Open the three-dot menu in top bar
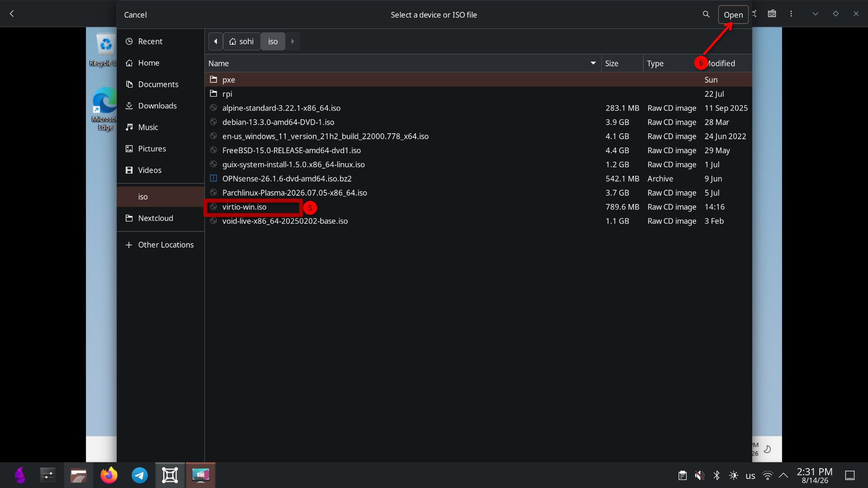 [x=791, y=14]
